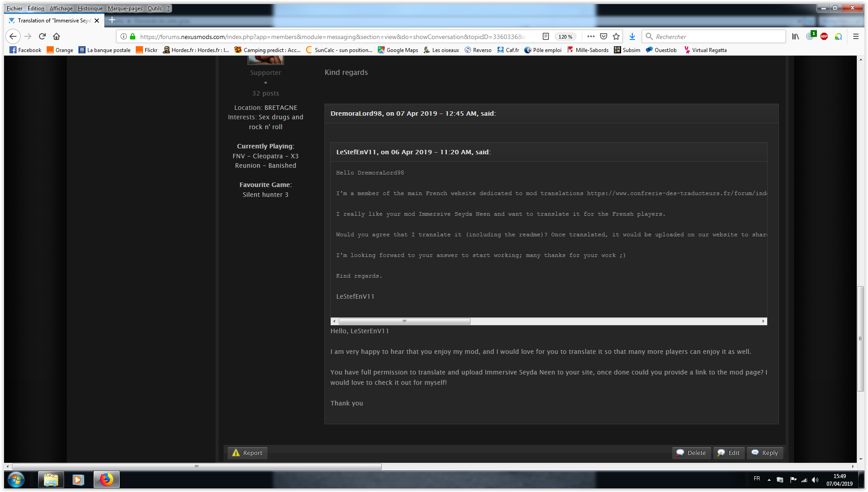Report this message
Screen dimensions: 868x492
click(x=247, y=453)
